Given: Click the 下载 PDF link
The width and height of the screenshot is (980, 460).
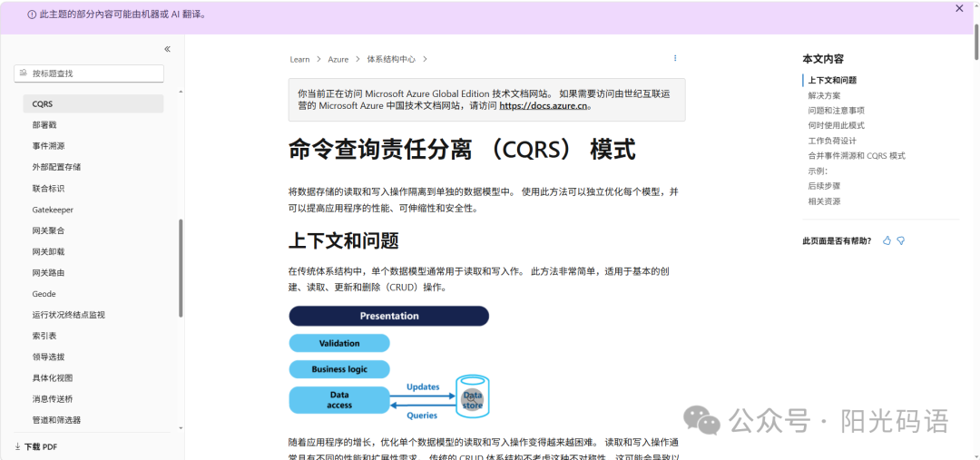Looking at the screenshot, I should [x=41, y=447].
